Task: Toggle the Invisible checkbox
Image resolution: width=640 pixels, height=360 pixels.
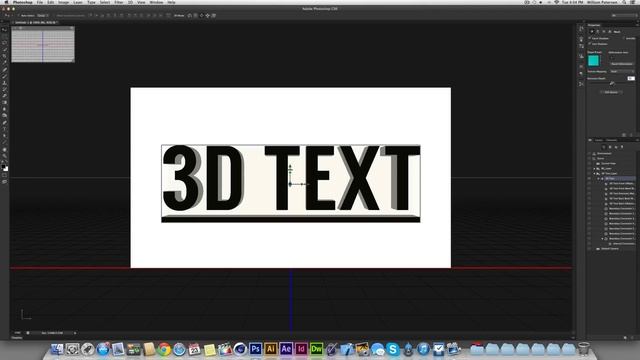Action: [x=624, y=38]
